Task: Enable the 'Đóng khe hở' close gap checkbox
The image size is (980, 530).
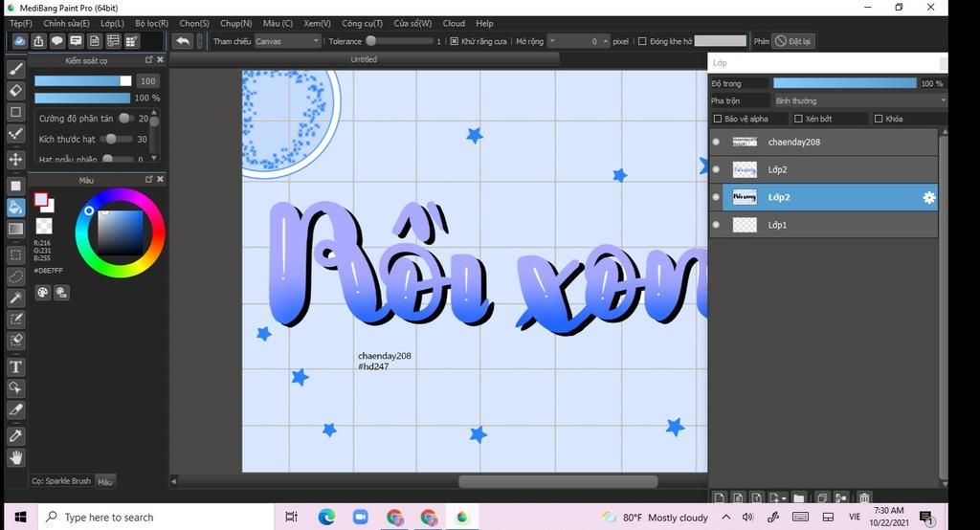Action: click(x=642, y=41)
